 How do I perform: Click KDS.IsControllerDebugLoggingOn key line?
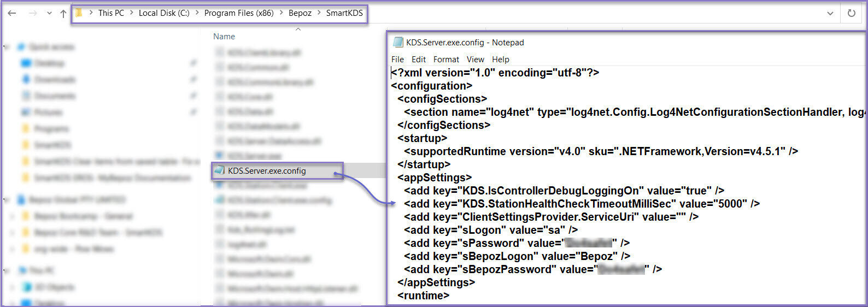tap(564, 191)
